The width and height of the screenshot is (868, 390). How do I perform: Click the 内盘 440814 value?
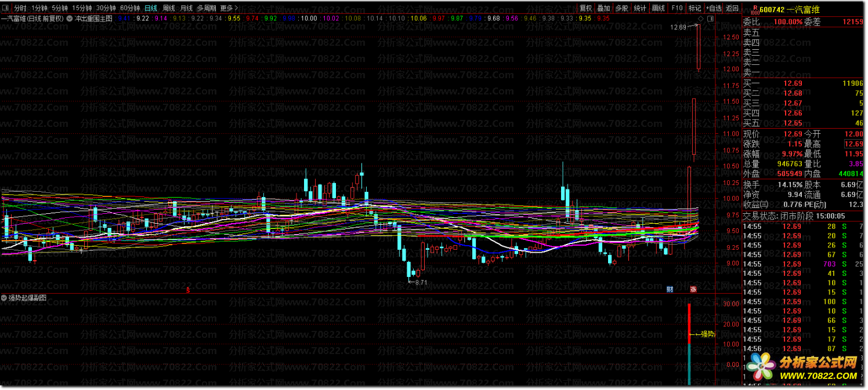pyautogui.click(x=850, y=173)
